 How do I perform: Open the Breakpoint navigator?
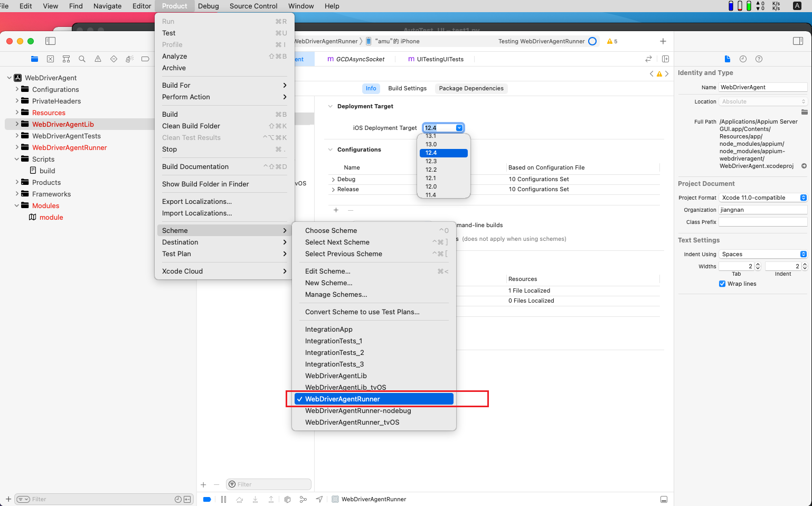point(145,59)
